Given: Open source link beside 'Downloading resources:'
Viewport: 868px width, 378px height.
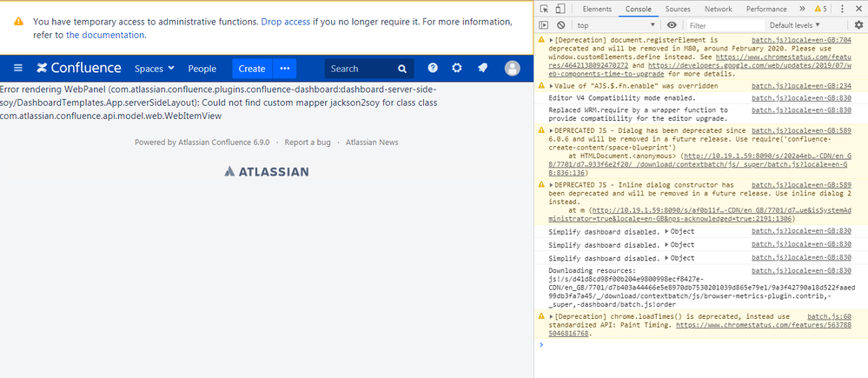Looking at the screenshot, I should coord(801,270).
